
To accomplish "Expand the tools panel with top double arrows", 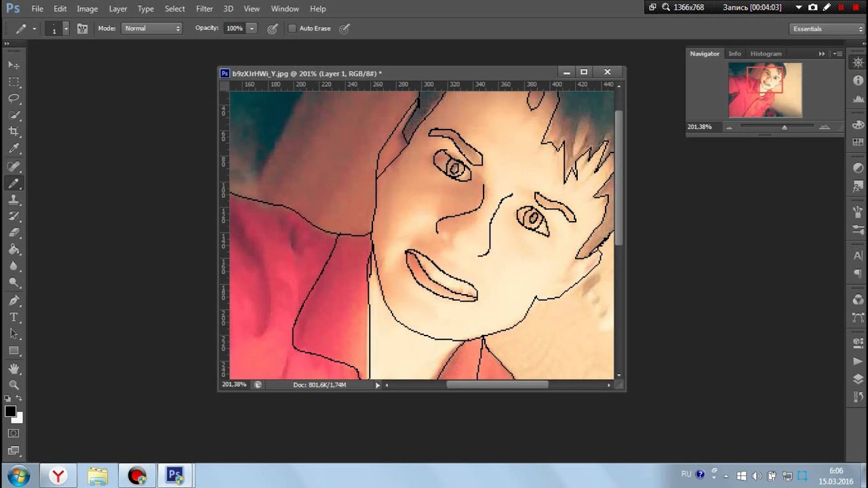I will click(x=8, y=43).
